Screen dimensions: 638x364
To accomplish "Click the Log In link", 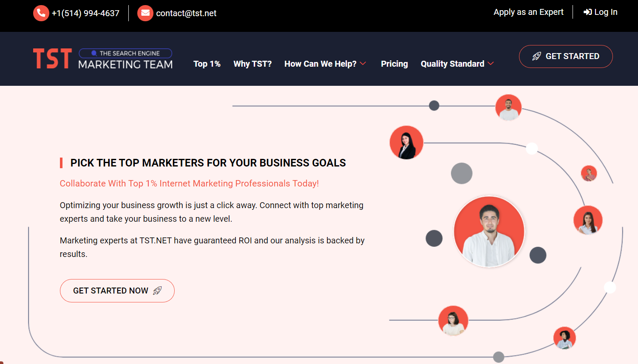I will coord(601,12).
